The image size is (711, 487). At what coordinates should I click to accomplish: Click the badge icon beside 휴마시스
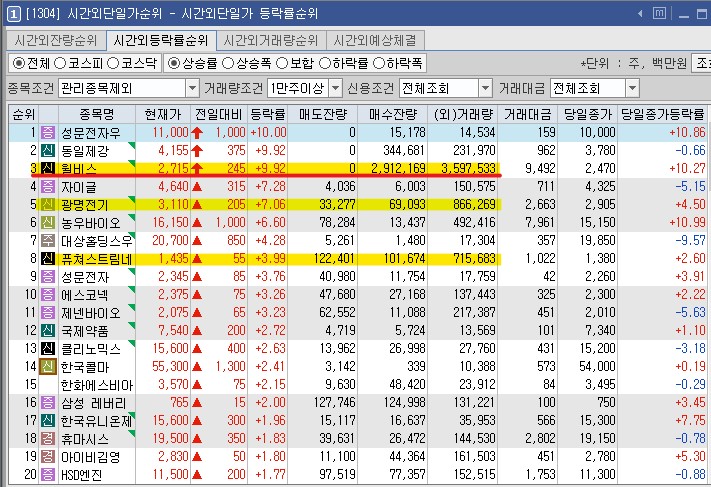(48, 438)
